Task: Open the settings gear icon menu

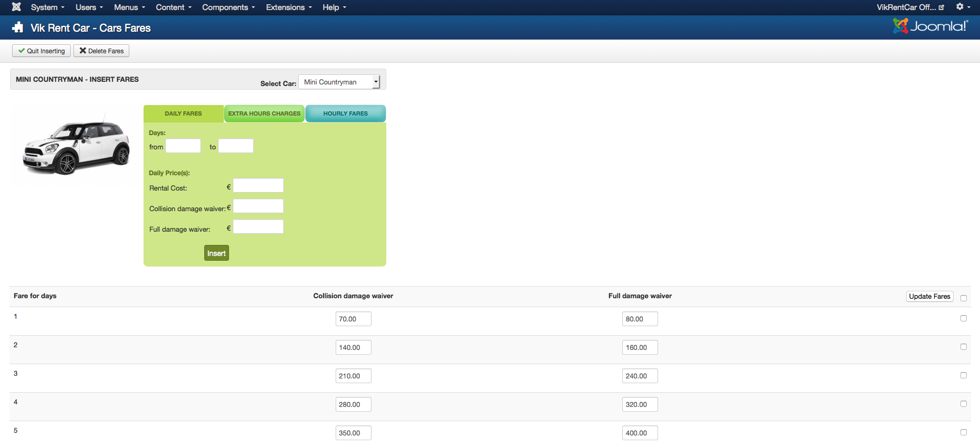Action: tap(963, 7)
